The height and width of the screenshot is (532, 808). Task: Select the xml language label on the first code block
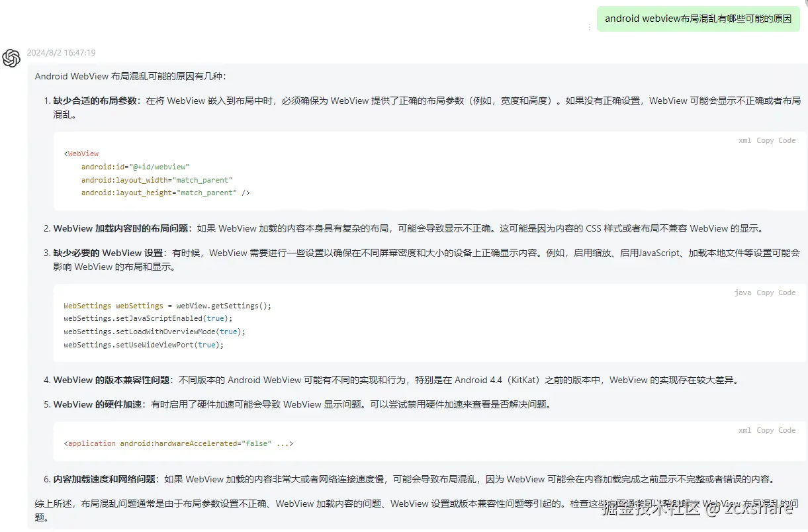pyautogui.click(x=744, y=140)
